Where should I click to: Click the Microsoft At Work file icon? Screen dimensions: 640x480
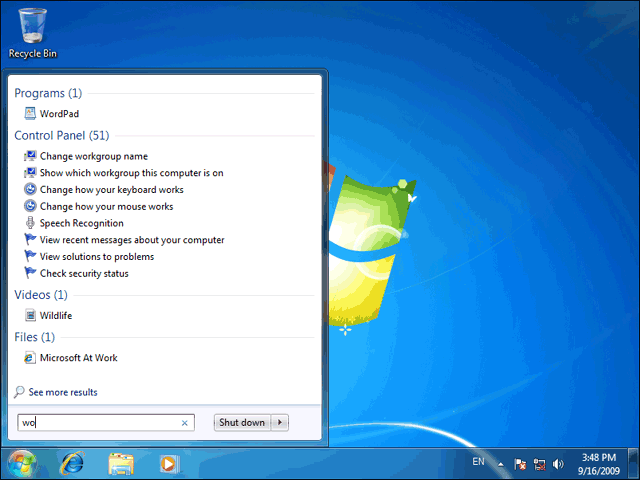[30, 358]
